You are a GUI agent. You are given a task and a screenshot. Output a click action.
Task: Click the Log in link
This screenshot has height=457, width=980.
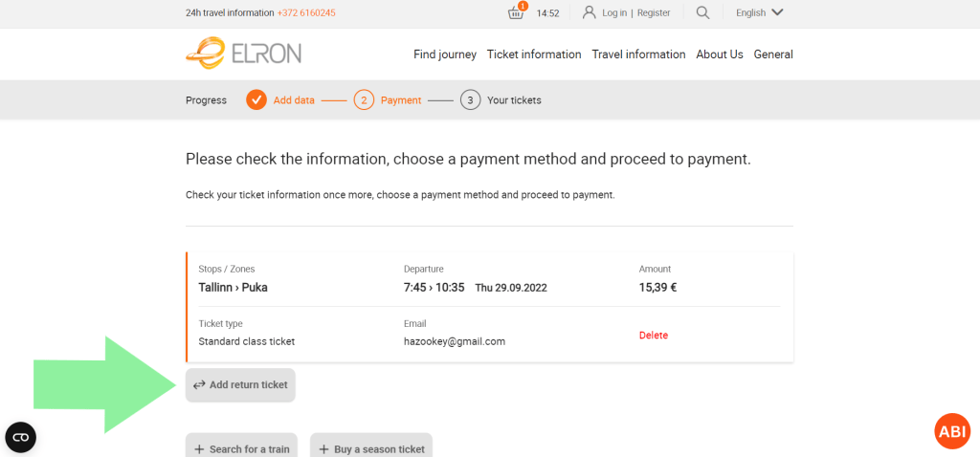614,13
